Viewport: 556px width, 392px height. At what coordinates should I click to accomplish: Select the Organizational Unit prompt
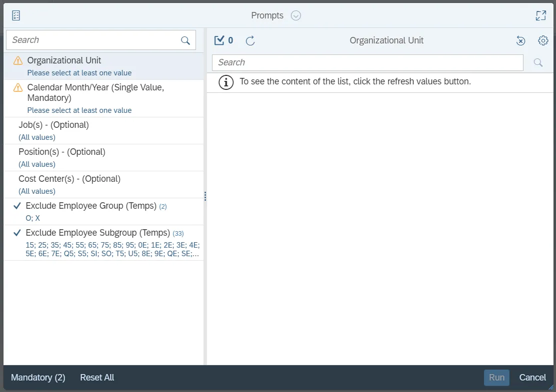pos(64,61)
